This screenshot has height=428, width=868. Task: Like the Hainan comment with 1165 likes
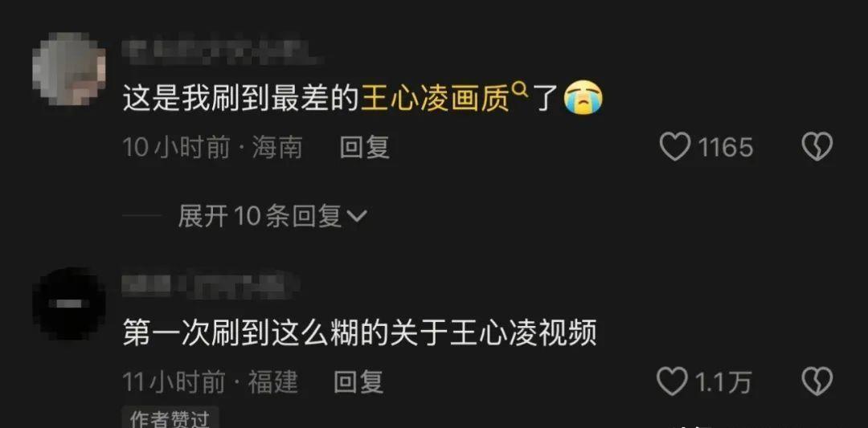675,147
